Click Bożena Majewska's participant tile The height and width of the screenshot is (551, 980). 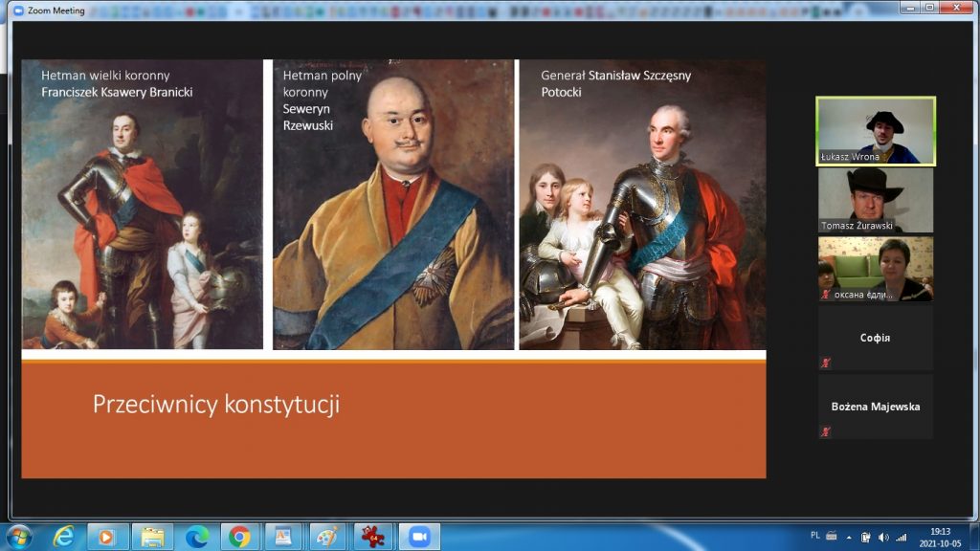(x=875, y=407)
